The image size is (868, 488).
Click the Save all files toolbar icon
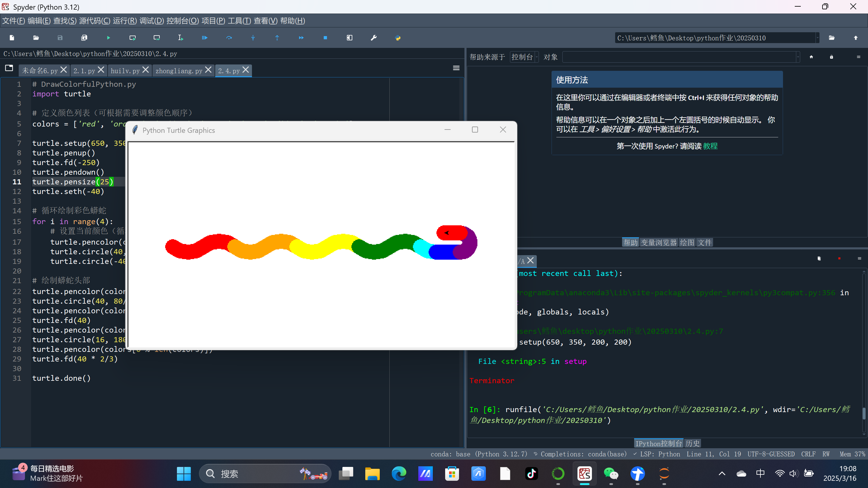pyautogui.click(x=84, y=38)
